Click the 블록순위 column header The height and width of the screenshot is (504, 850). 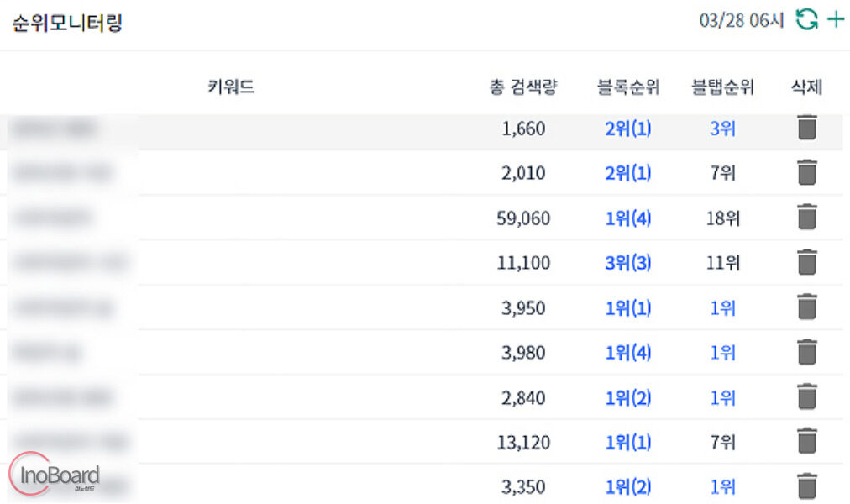pos(628,87)
